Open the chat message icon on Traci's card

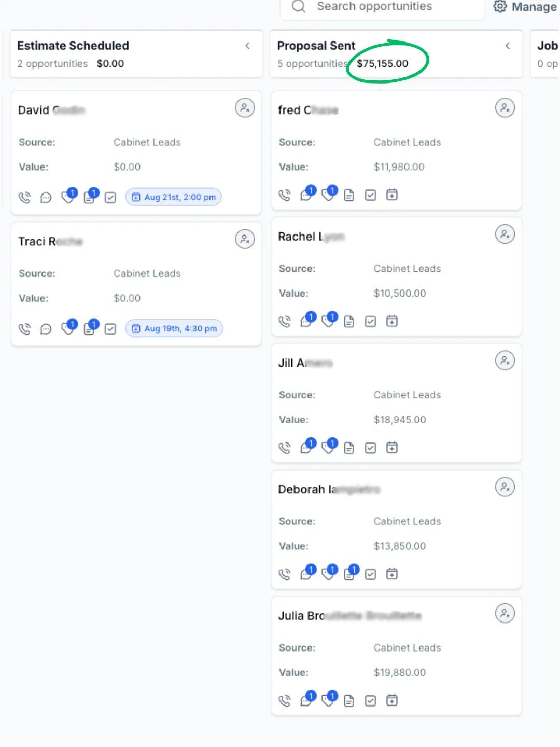pos(46,329)
